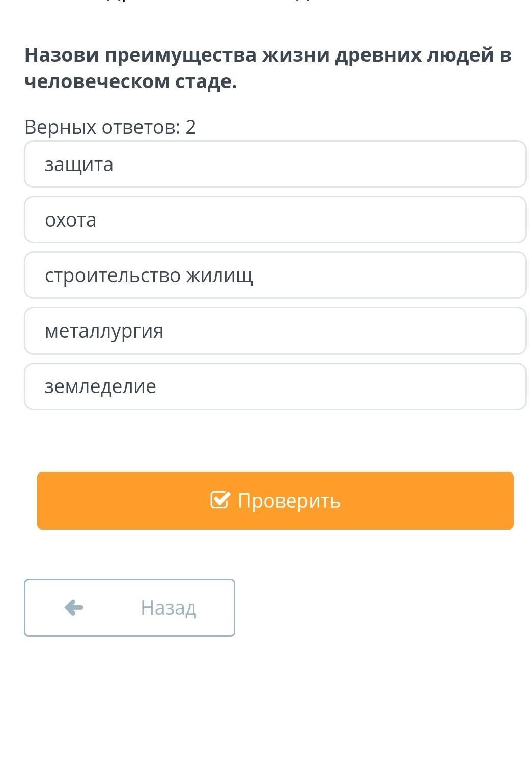The width and height of the screenshot is (532, 779).
Task: Click the 'Назад' label text
Action: pos(168,608)
